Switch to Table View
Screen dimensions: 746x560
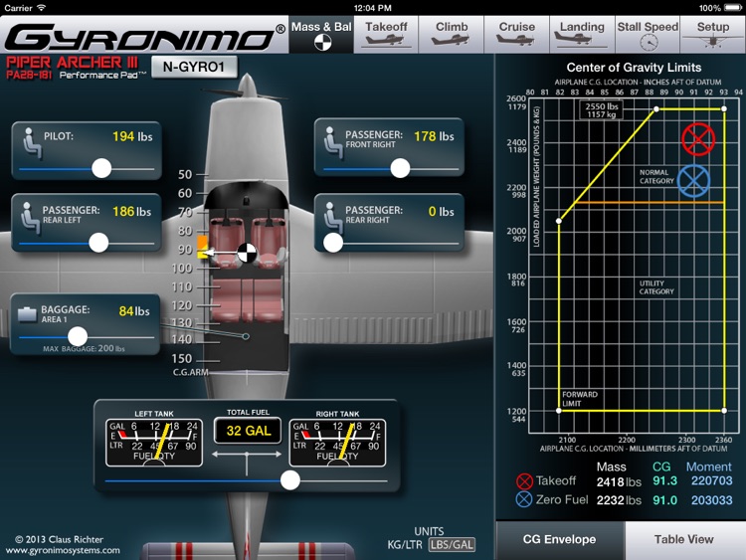[x=684, y=539]
